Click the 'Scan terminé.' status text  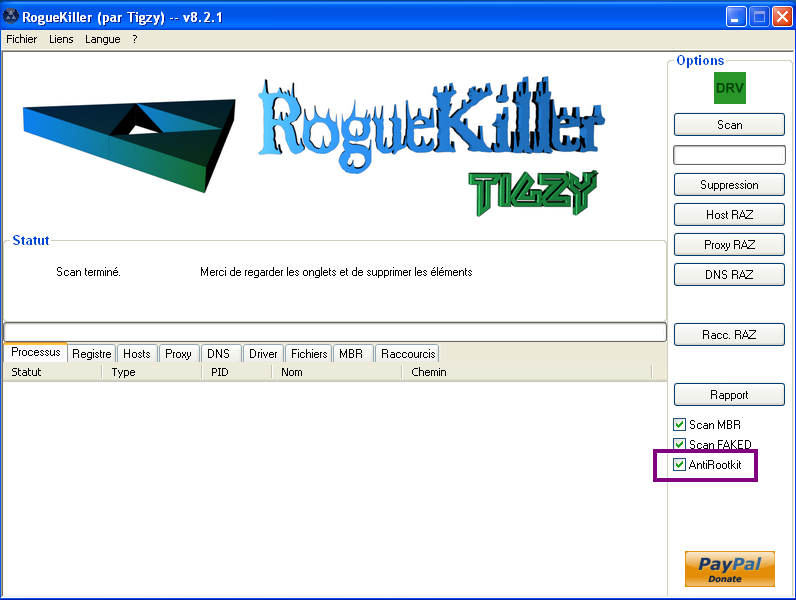point(88,272)
